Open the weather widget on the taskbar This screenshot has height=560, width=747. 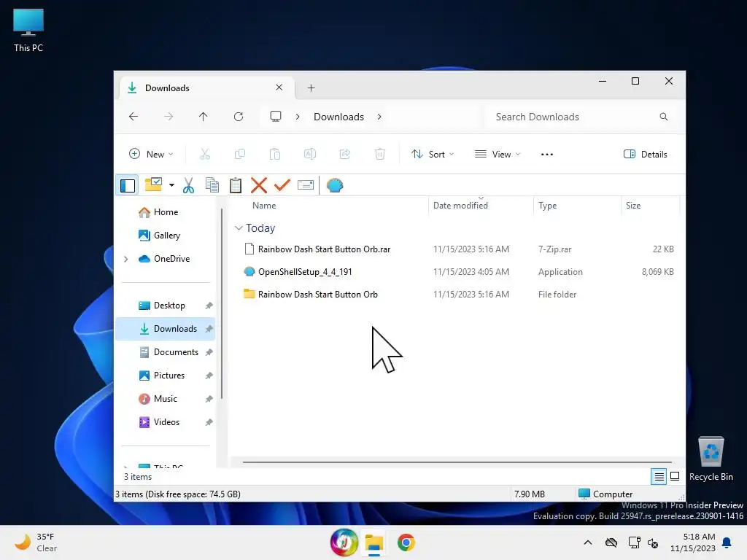(x=36, y=542)
